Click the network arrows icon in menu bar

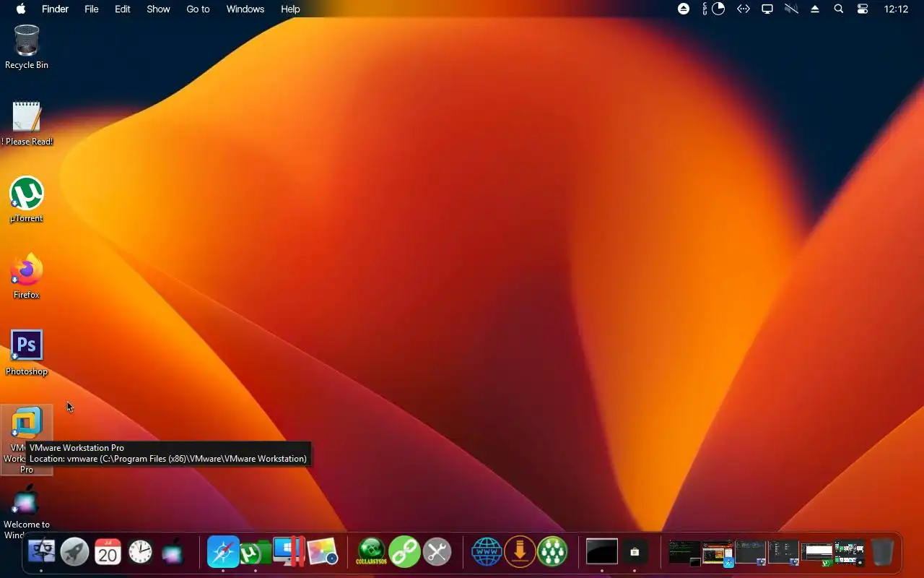743,9
